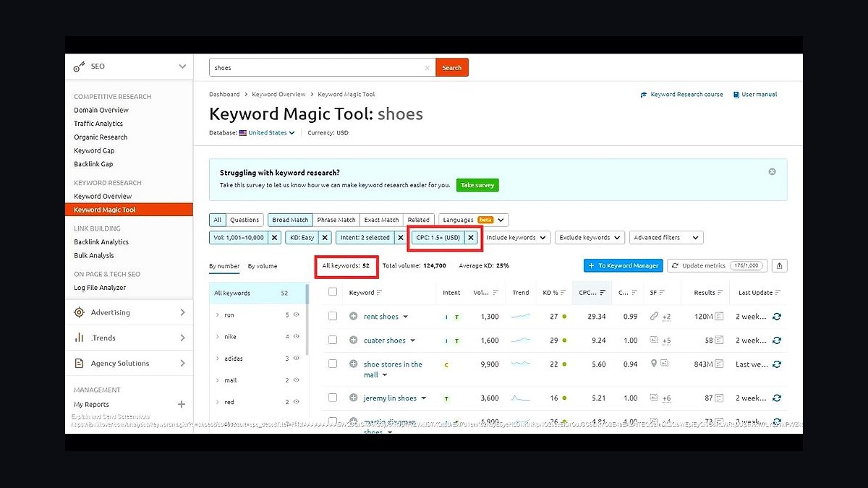Open the Include keywords dropdown
868x488 pixels.
pos(516,237)
